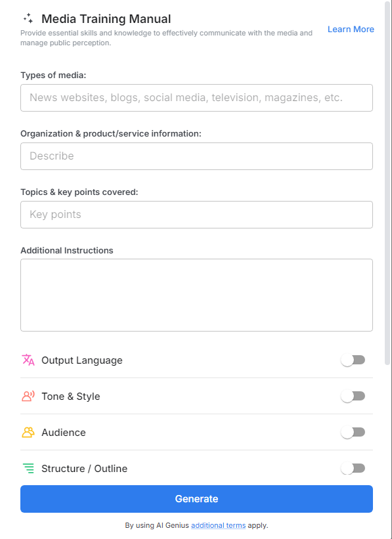Open the Learn More link
This screenshot has width=392, height=539.
(351, 29)
